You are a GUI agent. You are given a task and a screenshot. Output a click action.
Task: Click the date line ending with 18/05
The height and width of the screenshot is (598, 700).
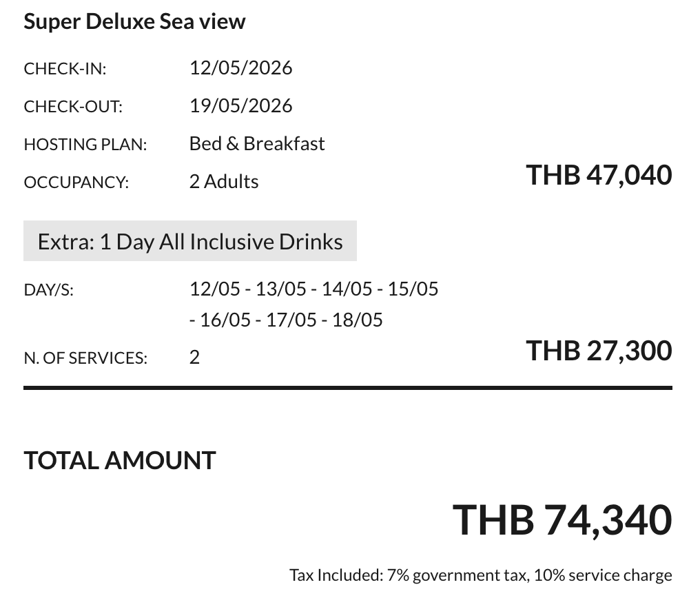click(286, 320)
